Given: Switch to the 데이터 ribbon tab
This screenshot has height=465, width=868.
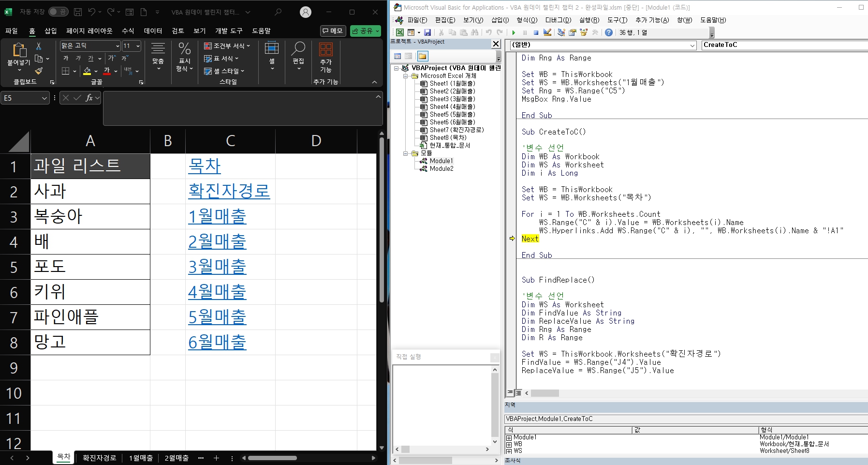Looking at the screenshot, I should click(153, 30).
